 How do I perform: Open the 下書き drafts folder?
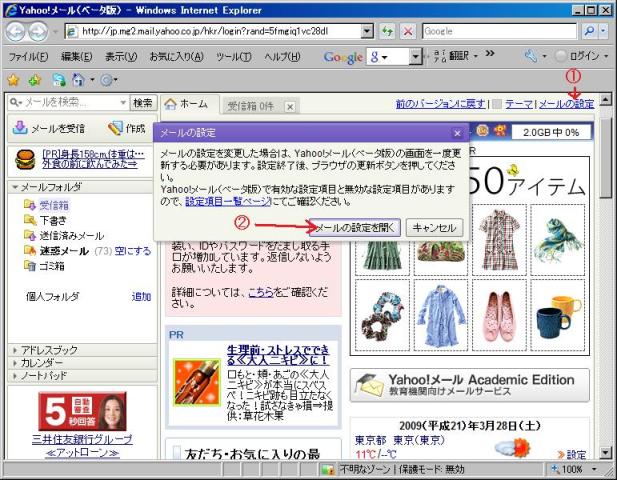click(53, 220)
